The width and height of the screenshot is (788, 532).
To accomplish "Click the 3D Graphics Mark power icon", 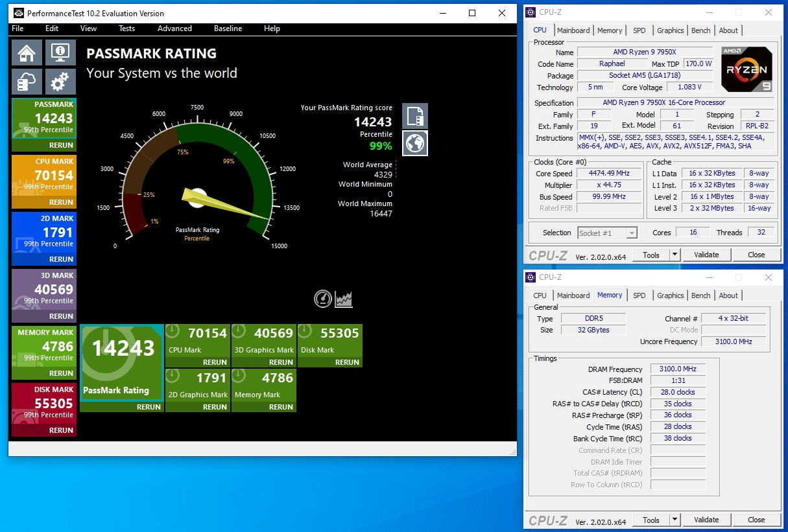I will click(x=239, y=332).
